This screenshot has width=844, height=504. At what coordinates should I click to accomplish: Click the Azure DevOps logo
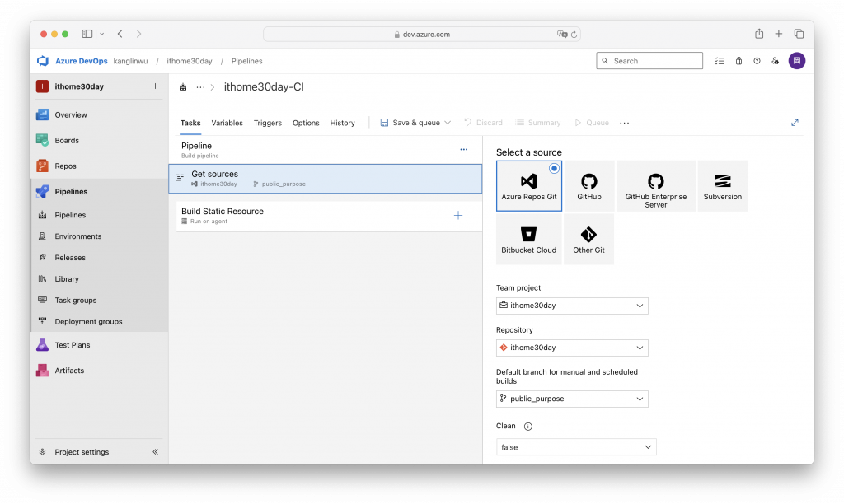(x=43, y=61)
